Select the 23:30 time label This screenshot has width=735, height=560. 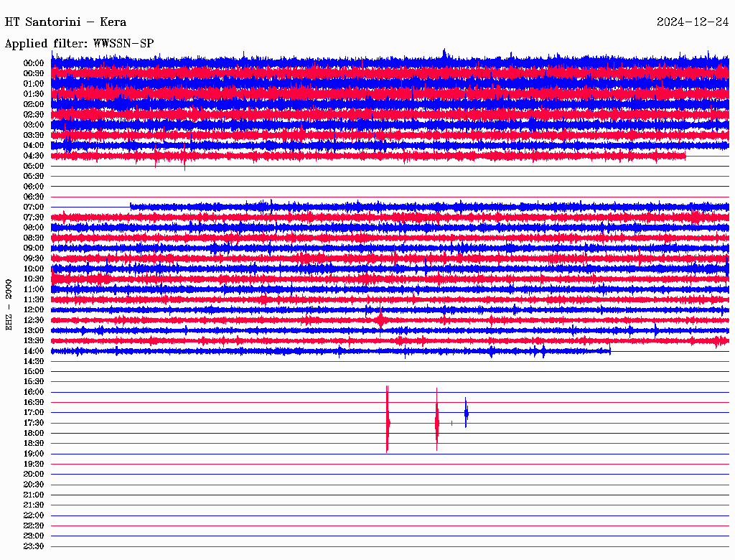coord(34,546)
